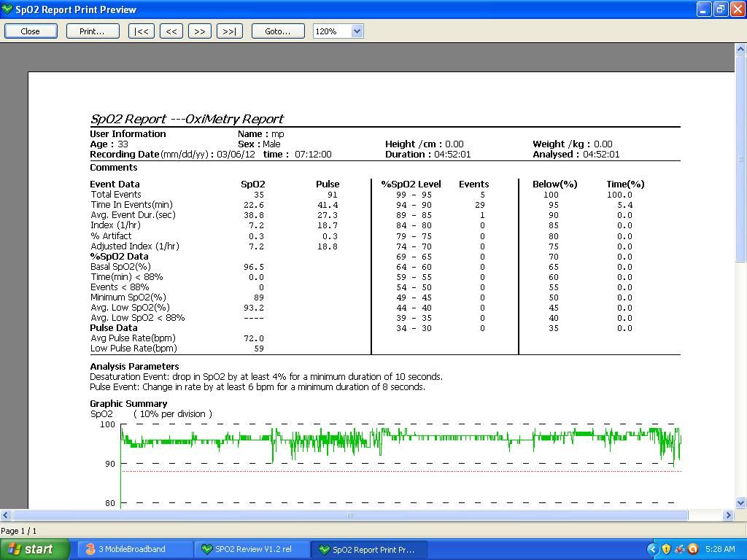747x560 pixels.
Task: Click horizontal scrollbar right arrow
Action: (728, 515)
